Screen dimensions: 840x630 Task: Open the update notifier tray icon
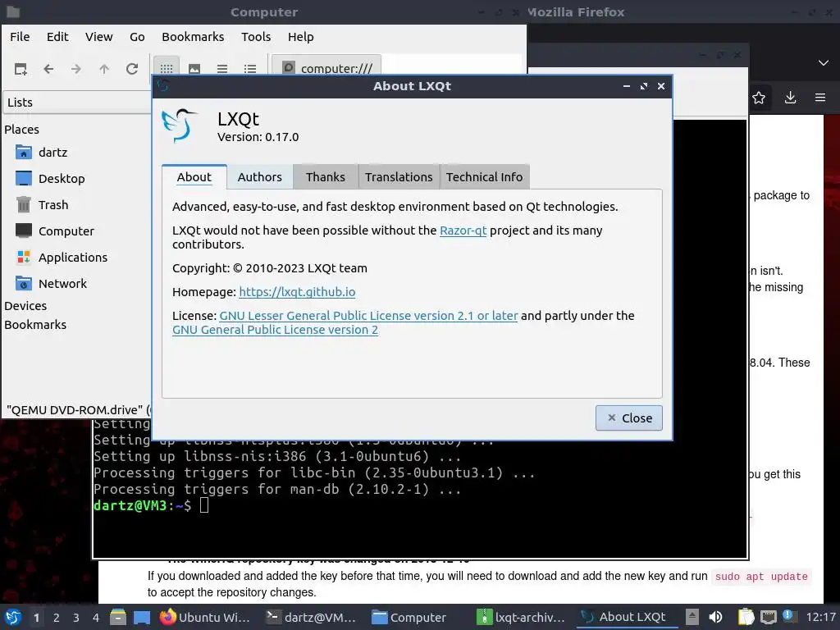pyautogui.click(x=788, y=617)
